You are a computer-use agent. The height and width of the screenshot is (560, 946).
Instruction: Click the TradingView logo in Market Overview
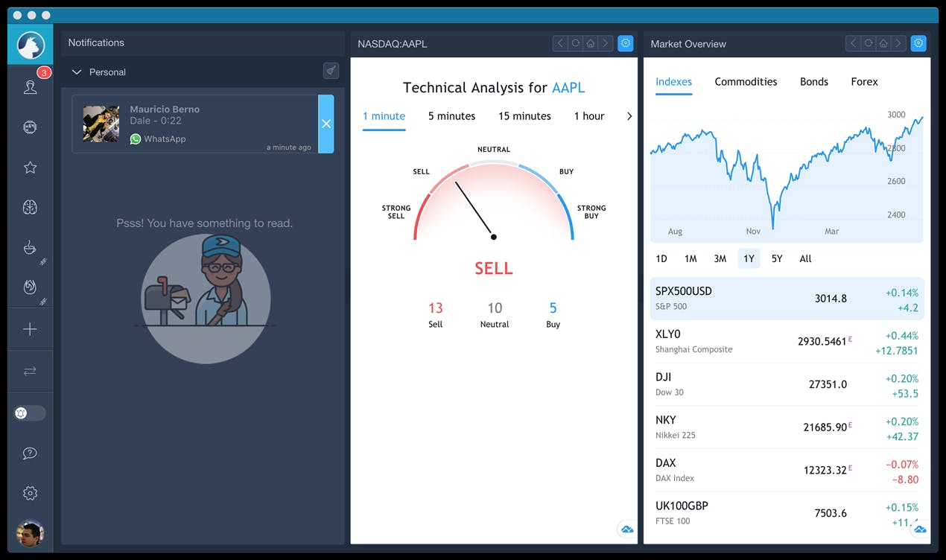click(x=920, y=529)
